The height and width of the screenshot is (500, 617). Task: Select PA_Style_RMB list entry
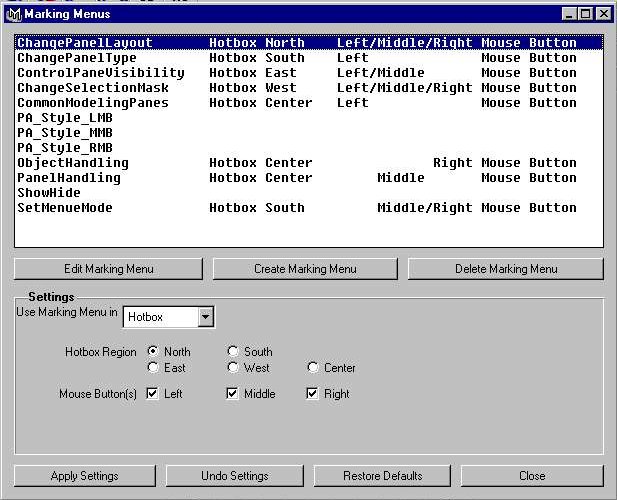309,148
